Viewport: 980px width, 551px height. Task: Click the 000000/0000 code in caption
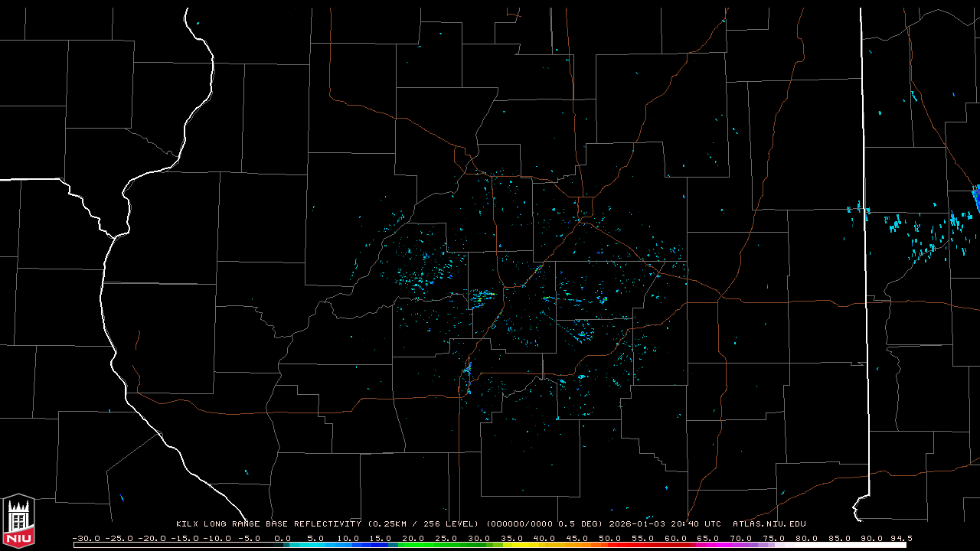(521, 524)
